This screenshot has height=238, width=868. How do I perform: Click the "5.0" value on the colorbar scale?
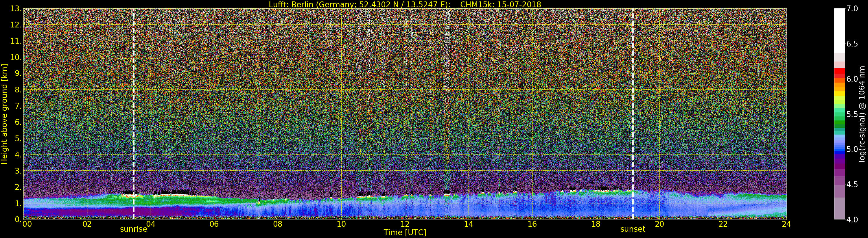click(852, 149)
